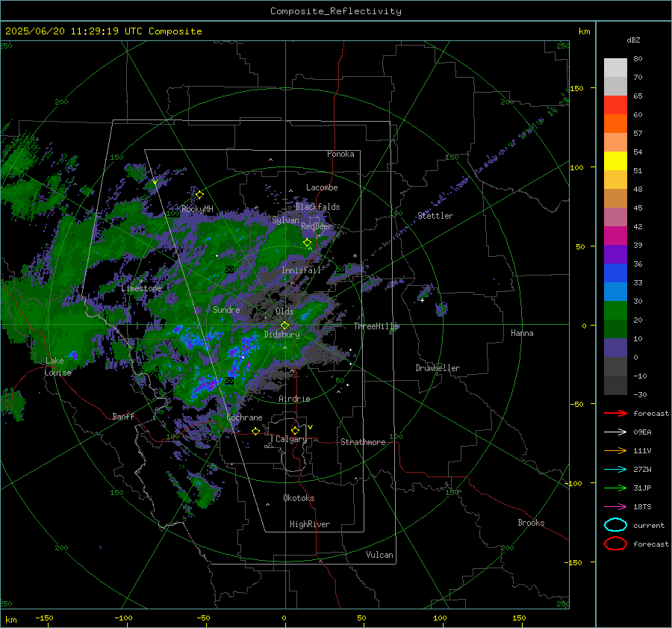The width and height of the screenshot is (672, 628).
Task: Click the Airdrie label
Action: (294, 399)
